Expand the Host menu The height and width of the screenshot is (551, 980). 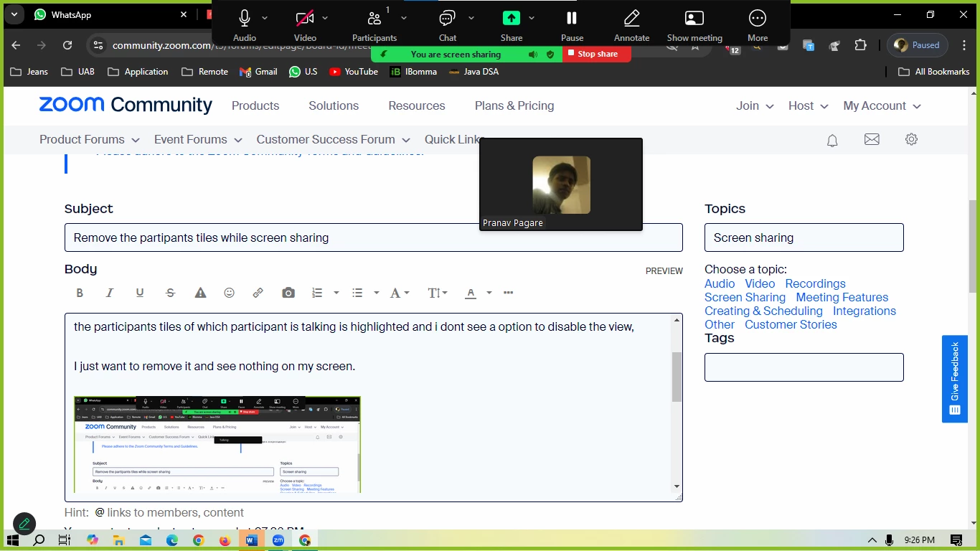[809, 105]
